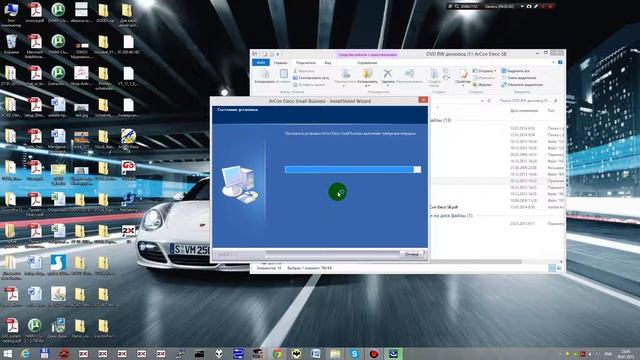Viewport: 640px width, 360px height.
Task: Click the Explorer address bar refresh icon
Action: point(489,100)
